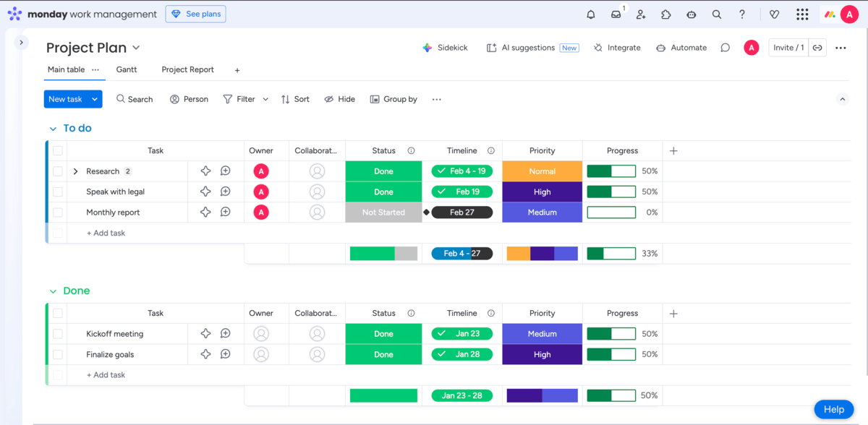Screen dimensions: 868x425
Task: Open the Automate center
Action: pyautogui.click(x=681, y=48)
